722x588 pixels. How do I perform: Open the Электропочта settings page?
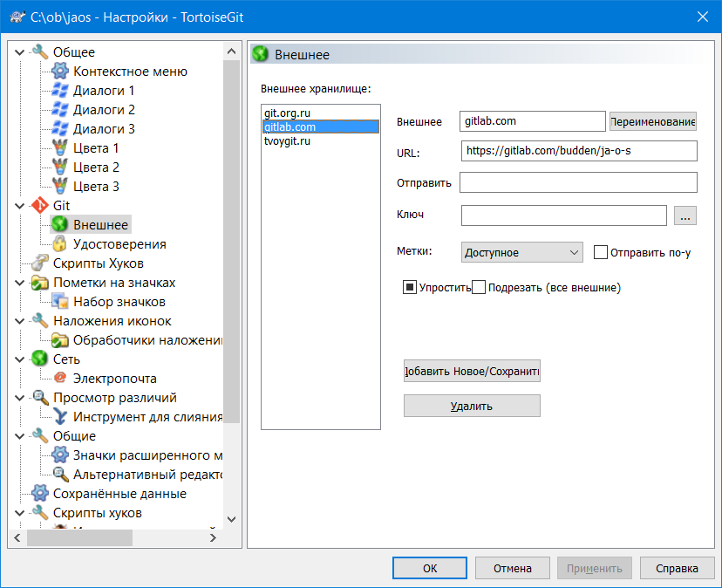[x=114, y=379]
